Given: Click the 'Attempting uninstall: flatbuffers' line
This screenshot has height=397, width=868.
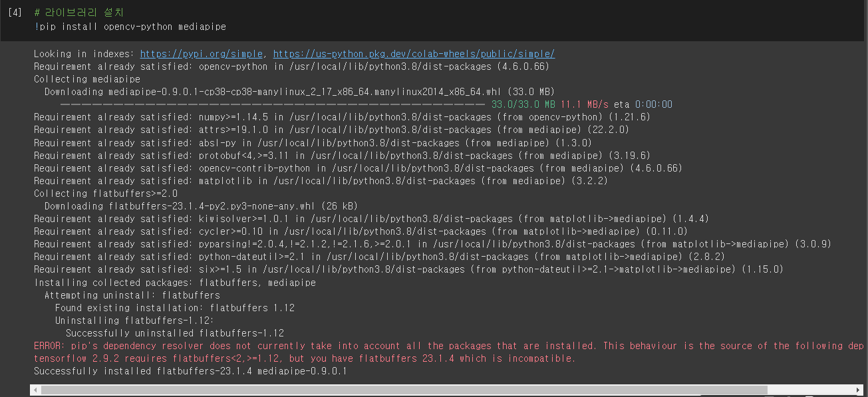Looking at the screenshot, I should coord(132,295).
